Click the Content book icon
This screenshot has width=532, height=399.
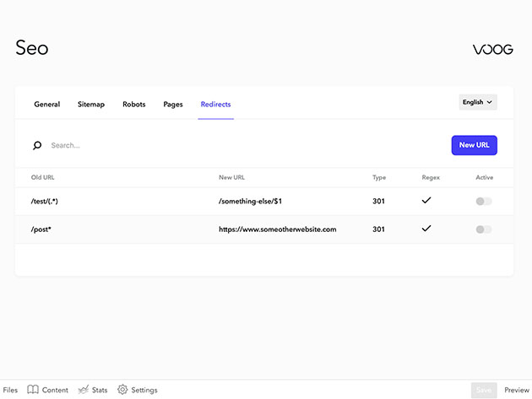(x=33, y=390)
